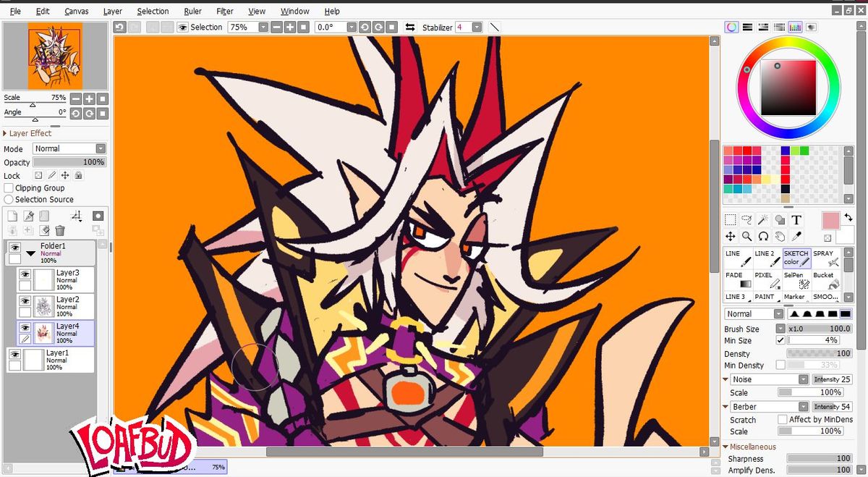The width and height of the screenshot is (868, 477).
Task: Zoom out with the minus button beside the 75% dropdown
Action: [x=276, y=27]
